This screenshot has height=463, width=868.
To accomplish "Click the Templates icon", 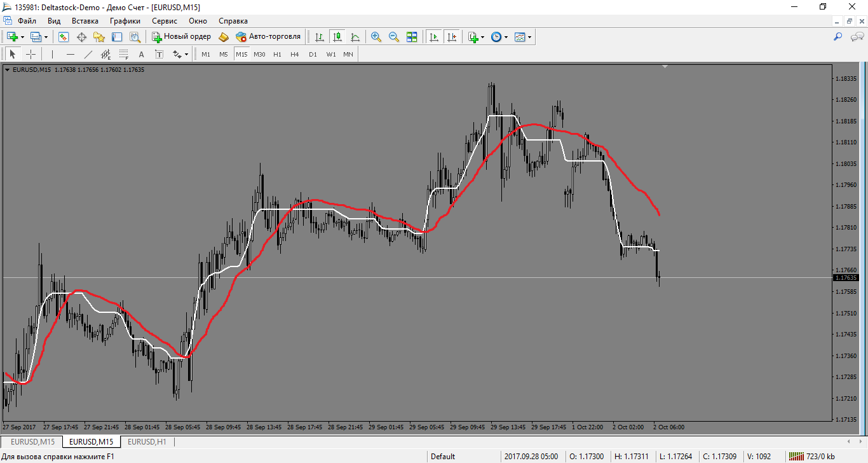I will [x=520, y=37].
